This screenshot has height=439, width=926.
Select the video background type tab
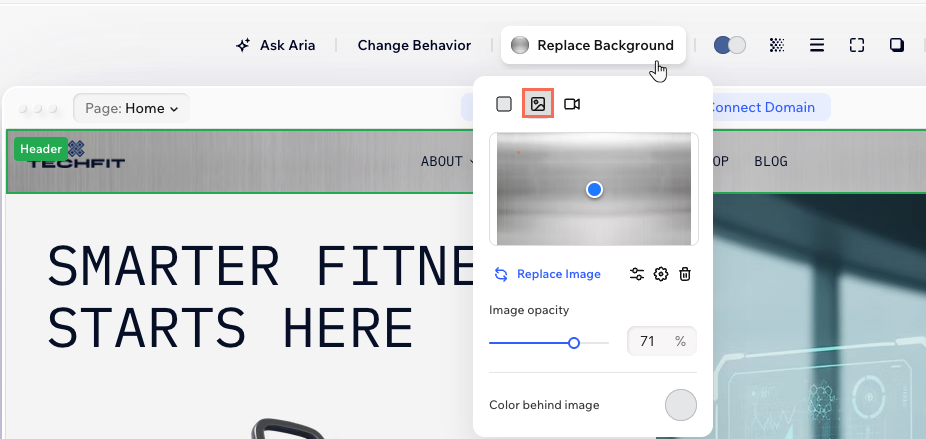(x=572, y=105)
